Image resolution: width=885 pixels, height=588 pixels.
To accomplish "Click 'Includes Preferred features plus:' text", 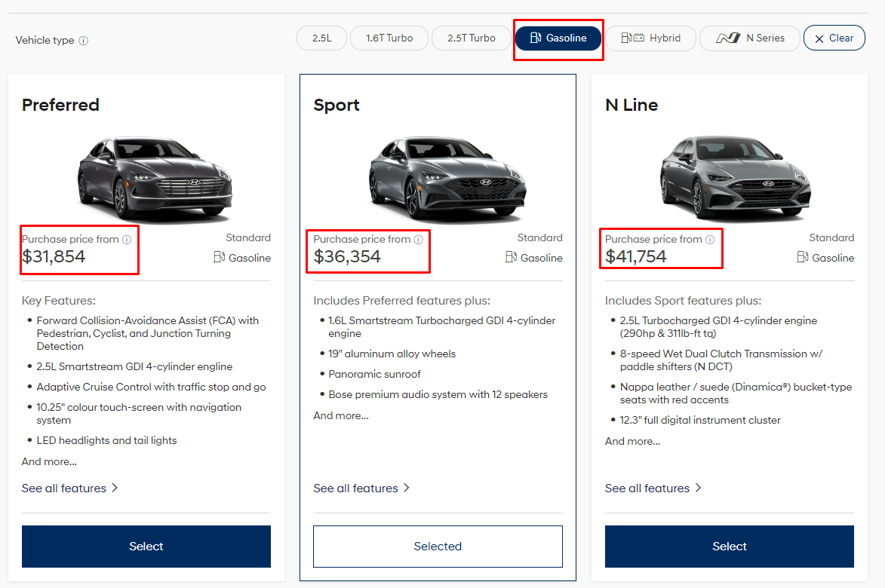I will [402, 301].
